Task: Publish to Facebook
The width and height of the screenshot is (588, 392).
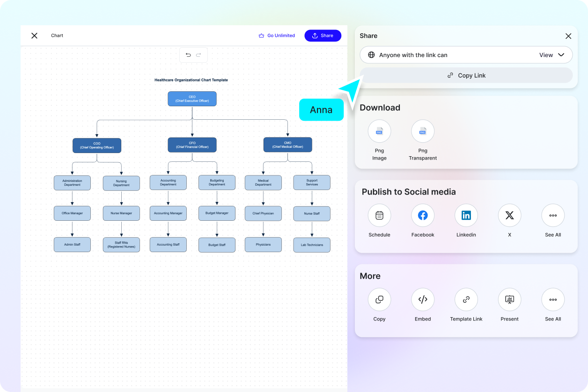Action: (x=422, y=215)
